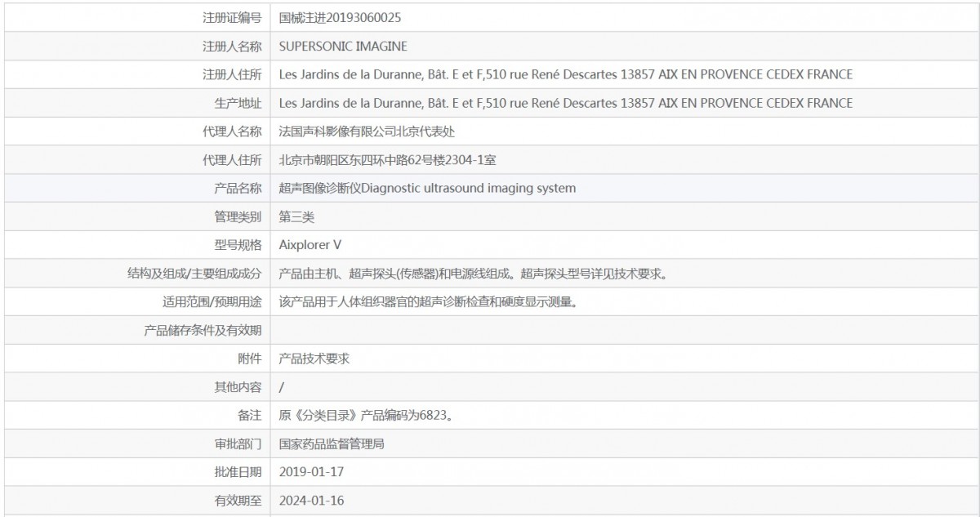Image resolution: width=980 pixels, height=517 pixels.
Task: Select the address in the 生产地址 row
Action: [x=566, y=103]
